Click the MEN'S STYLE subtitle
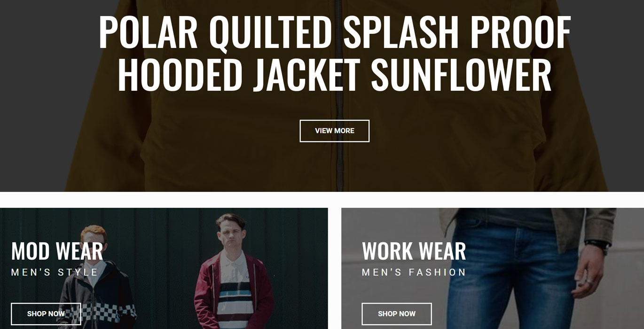 [x=55, y=272]
